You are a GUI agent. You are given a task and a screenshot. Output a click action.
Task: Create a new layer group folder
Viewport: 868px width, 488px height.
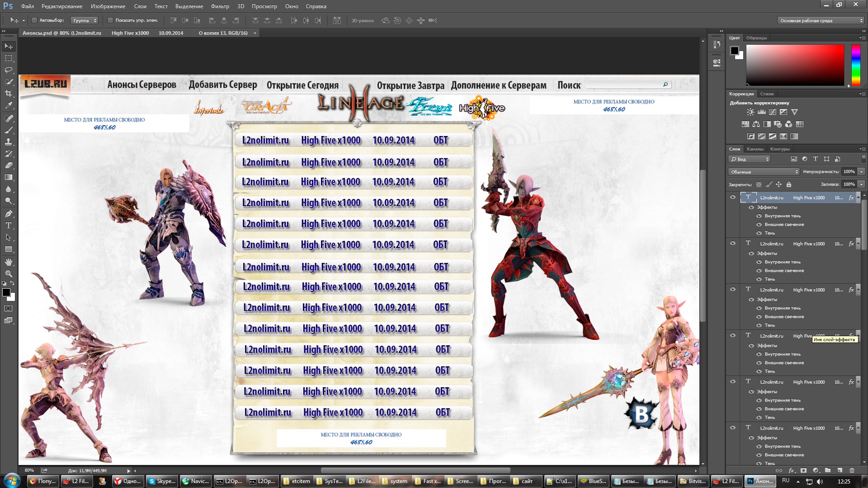click(x=828, y=470)
